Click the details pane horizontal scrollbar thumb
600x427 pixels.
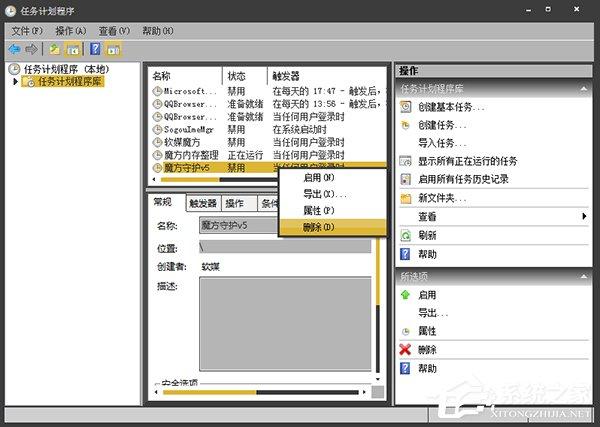[x=209, y=392]
